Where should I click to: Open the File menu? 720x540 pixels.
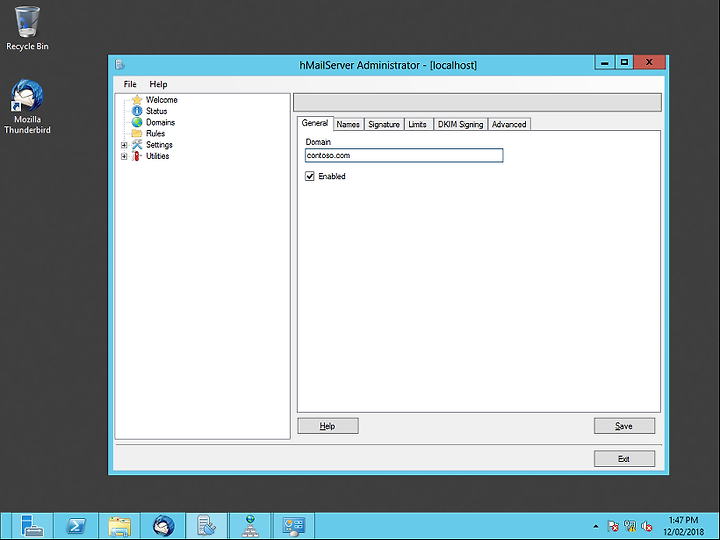(x=130, y=84)
